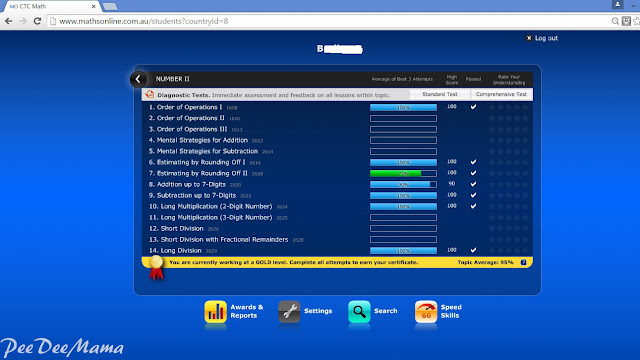Viewport: 640px width, 360px height.
Task: Open Short Division with Fractional Remainders
Action: coord(218,239)
